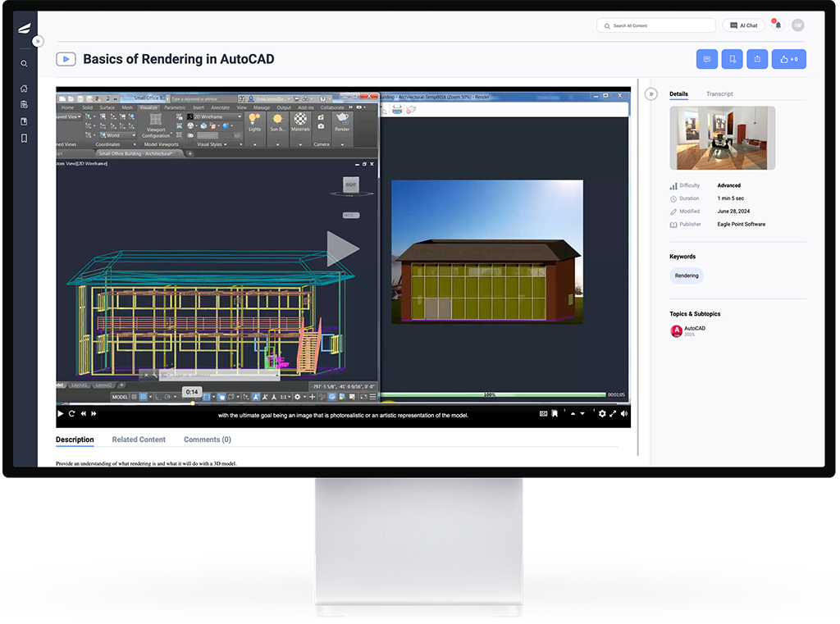The image size is (840, 624).
Task: Click the video type icon beside title
Action: coord(66,59)
